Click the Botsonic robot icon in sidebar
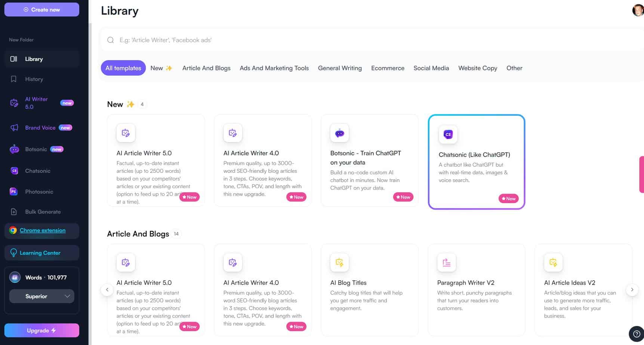The image size is (644, 345). click(x=14, y=149)
